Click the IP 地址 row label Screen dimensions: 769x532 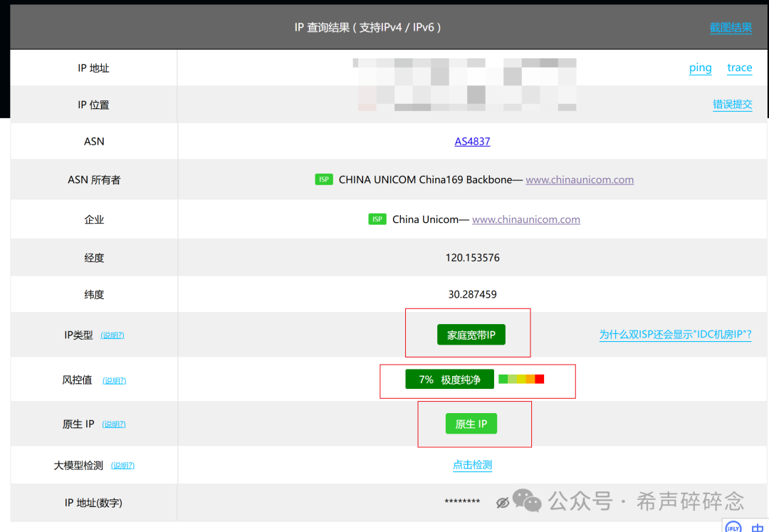point(93,68)
